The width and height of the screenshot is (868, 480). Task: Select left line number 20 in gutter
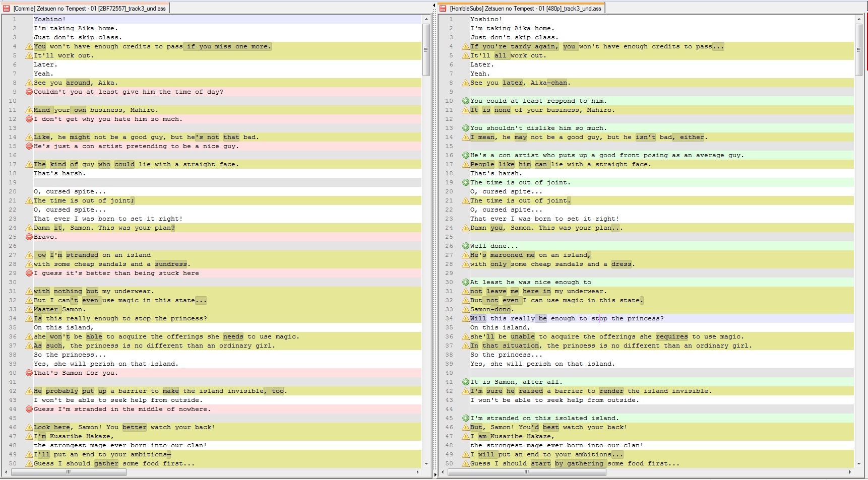[13, 191]
